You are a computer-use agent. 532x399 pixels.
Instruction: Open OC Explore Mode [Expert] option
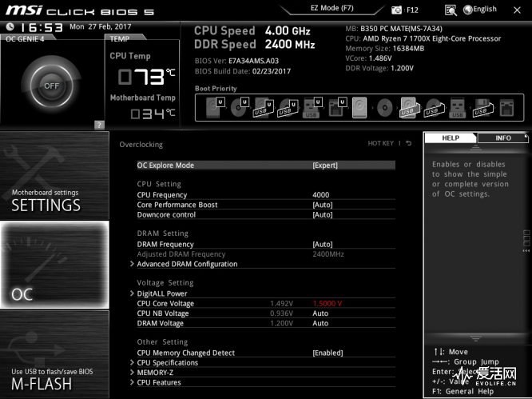pos(266,166)
